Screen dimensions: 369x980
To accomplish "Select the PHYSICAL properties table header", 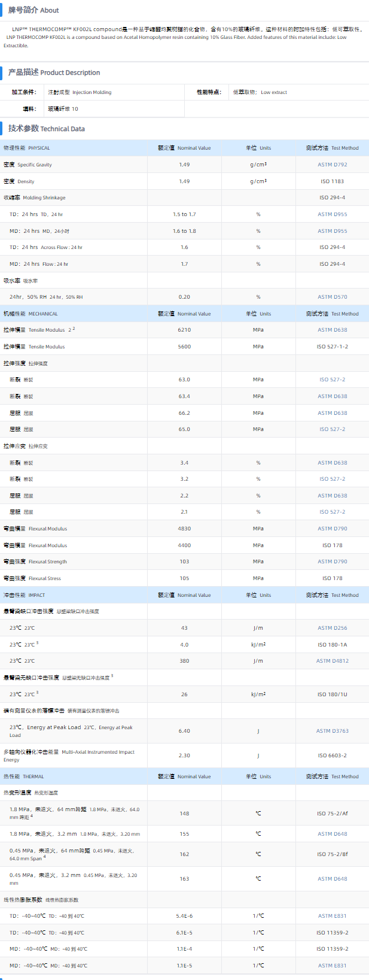I will [x=27, y=148].
